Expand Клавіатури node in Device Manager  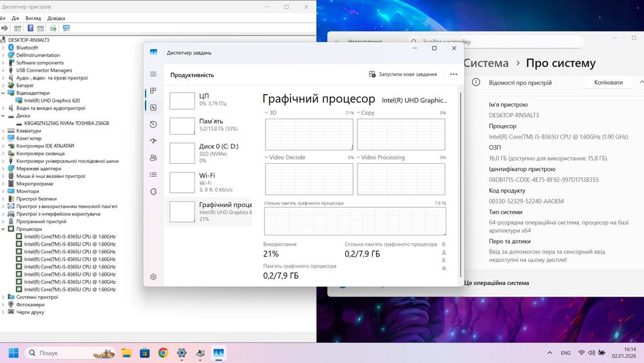click(x=3, y=131)
